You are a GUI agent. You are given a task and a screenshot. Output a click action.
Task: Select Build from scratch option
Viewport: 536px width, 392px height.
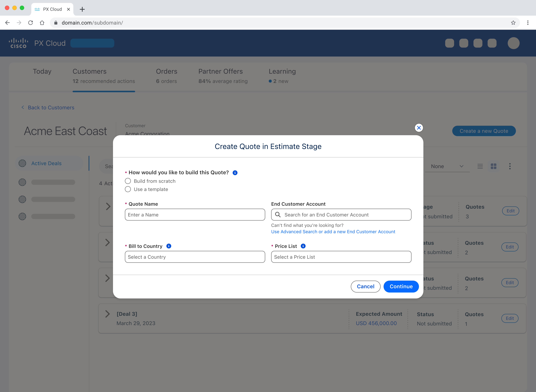(x=128, y=181)
